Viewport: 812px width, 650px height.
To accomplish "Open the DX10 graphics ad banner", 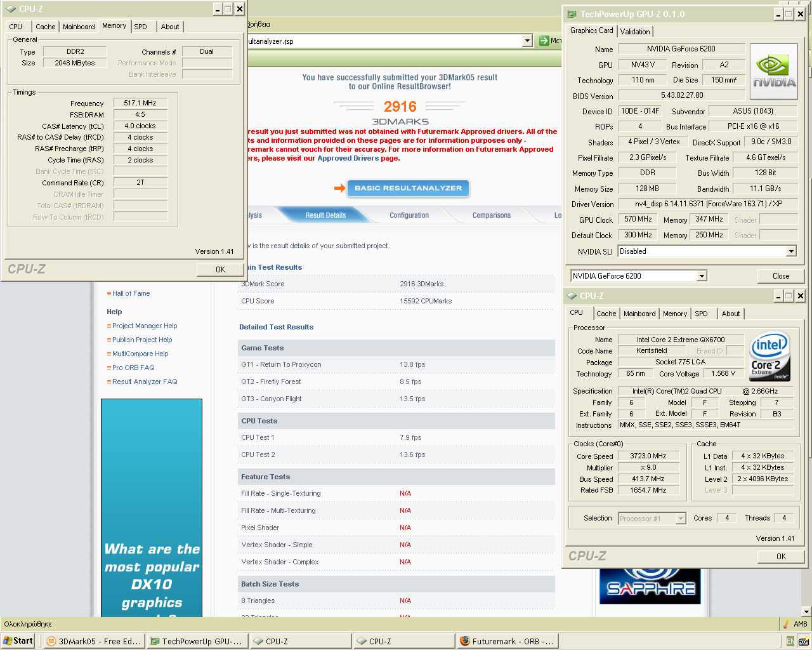I will [x=152, y=508].
